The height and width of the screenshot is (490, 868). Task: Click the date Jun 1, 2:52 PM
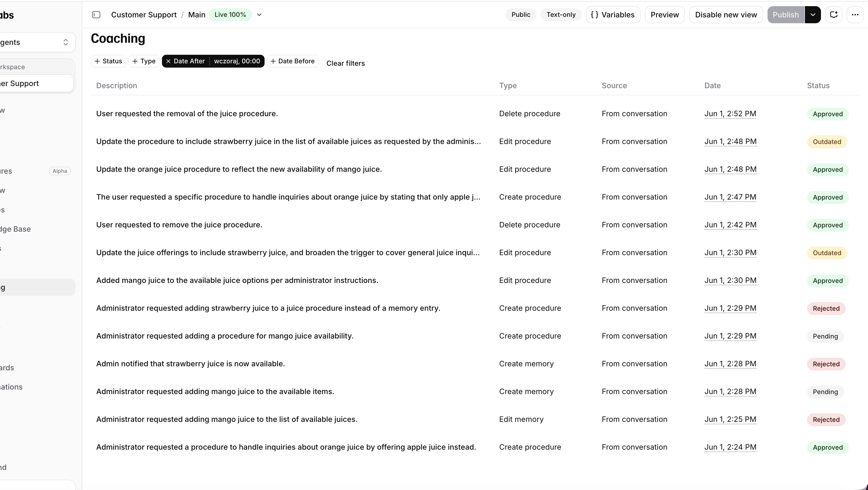click(x=730, y=114)
